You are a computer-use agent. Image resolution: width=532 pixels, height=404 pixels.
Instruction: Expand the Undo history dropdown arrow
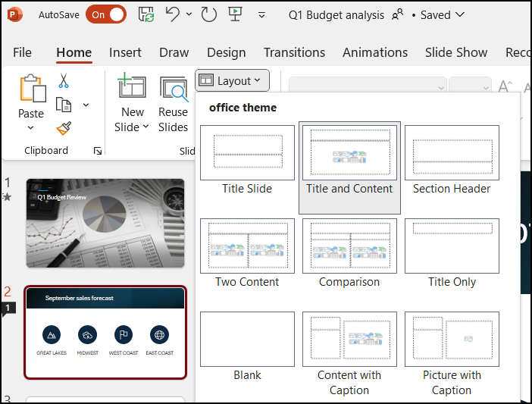click(189, 14)
